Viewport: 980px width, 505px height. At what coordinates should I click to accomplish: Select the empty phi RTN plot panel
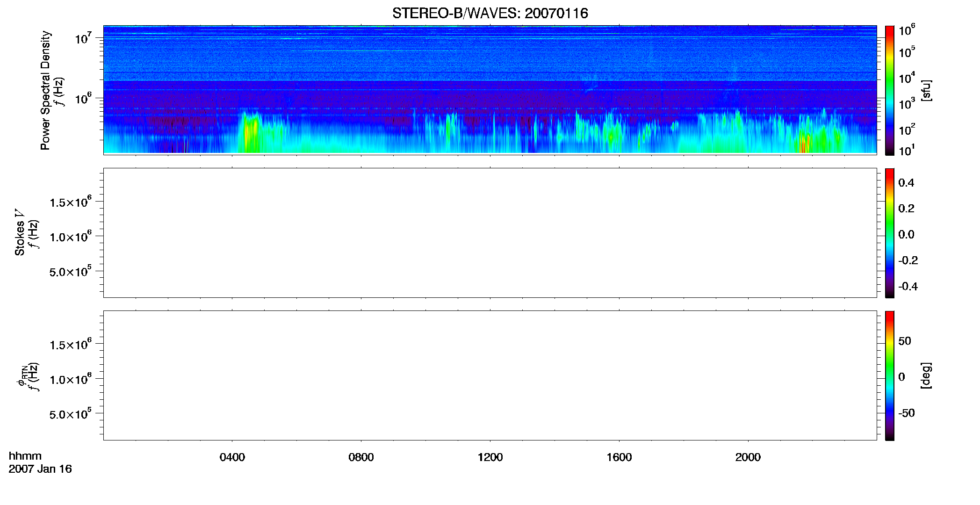pos(490,375)
